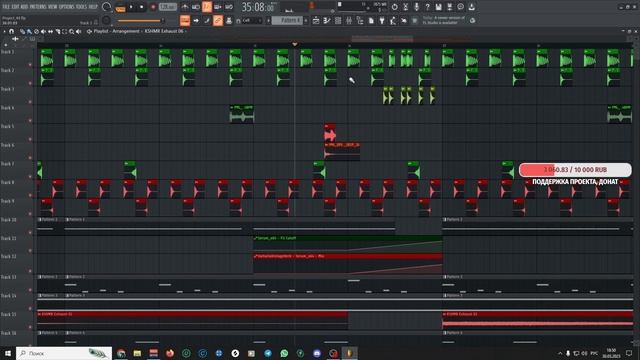Click the auto-scroll arrow icon
640x360 pixels.
[x=196, y=20]
